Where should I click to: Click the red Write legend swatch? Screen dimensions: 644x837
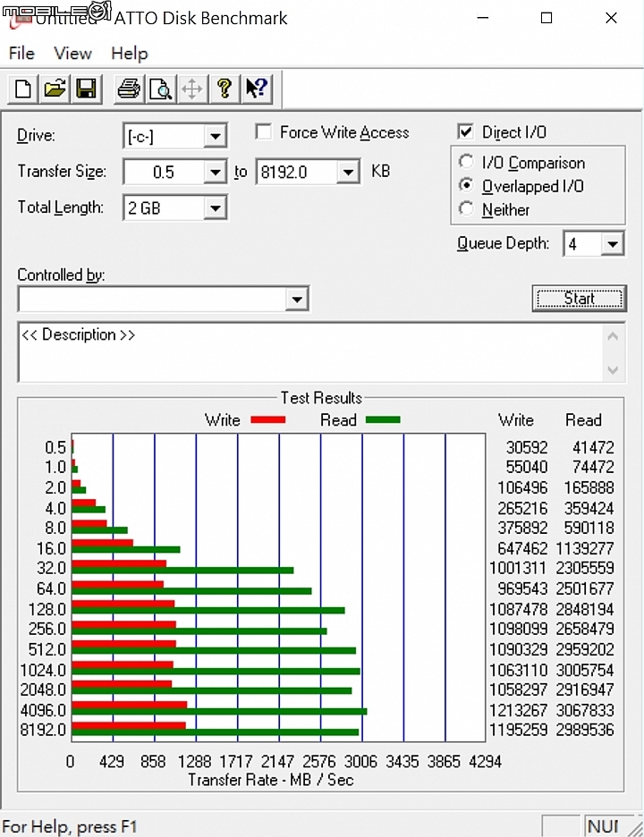click(268, 420)
